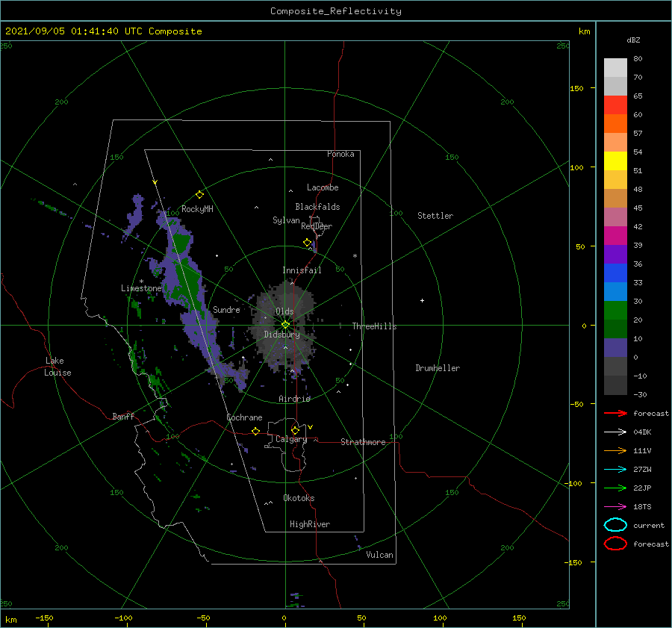Screen dimensions: 672x628
Task: Click the green 22JP arrow in legend
Action: pos(615,488)
